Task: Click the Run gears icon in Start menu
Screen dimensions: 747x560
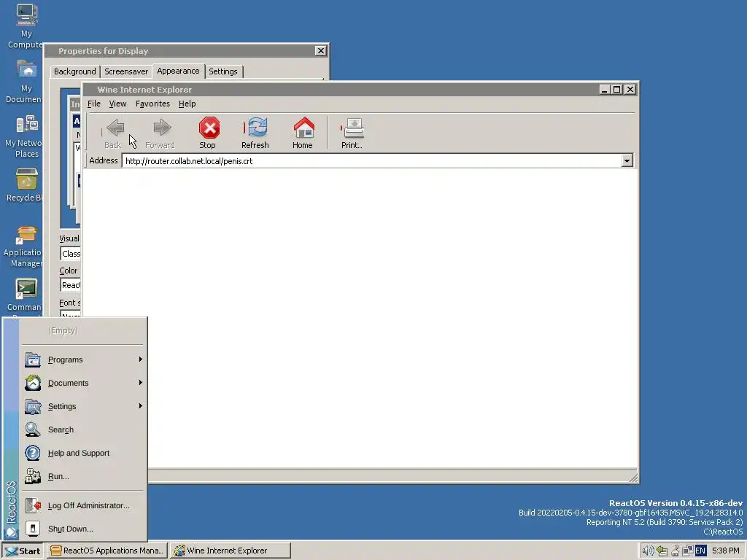Action: click(33, 476)
